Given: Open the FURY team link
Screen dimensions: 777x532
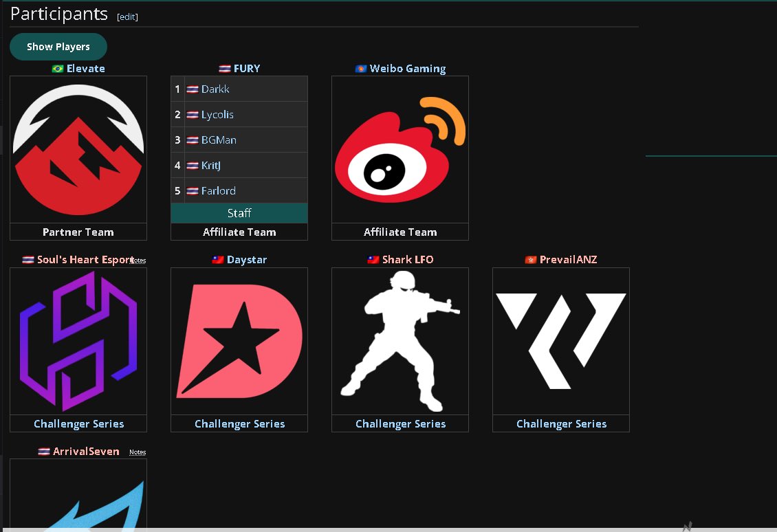Looking at the screenshot, I should tap(247, 68).
